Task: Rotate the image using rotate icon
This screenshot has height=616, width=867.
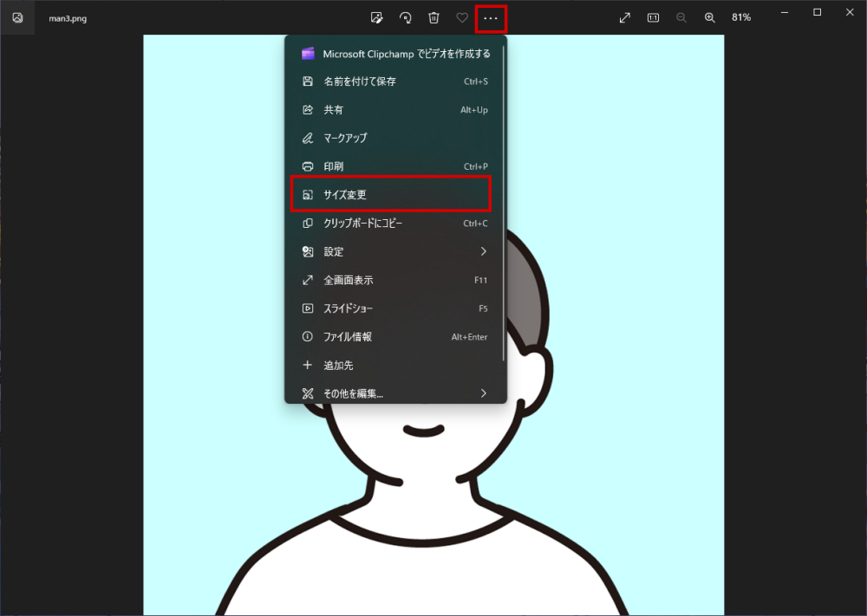Action: [x=405, y=17]
